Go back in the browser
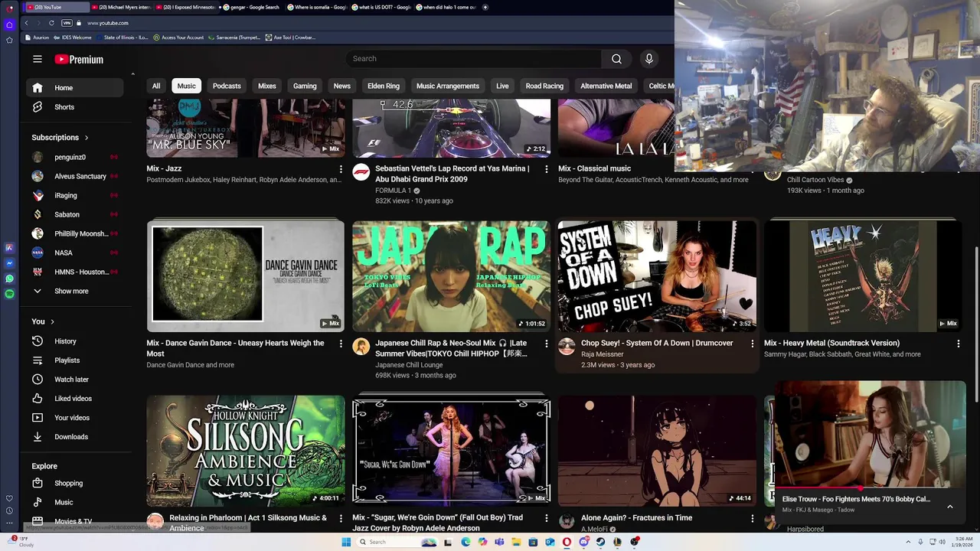 26,23
